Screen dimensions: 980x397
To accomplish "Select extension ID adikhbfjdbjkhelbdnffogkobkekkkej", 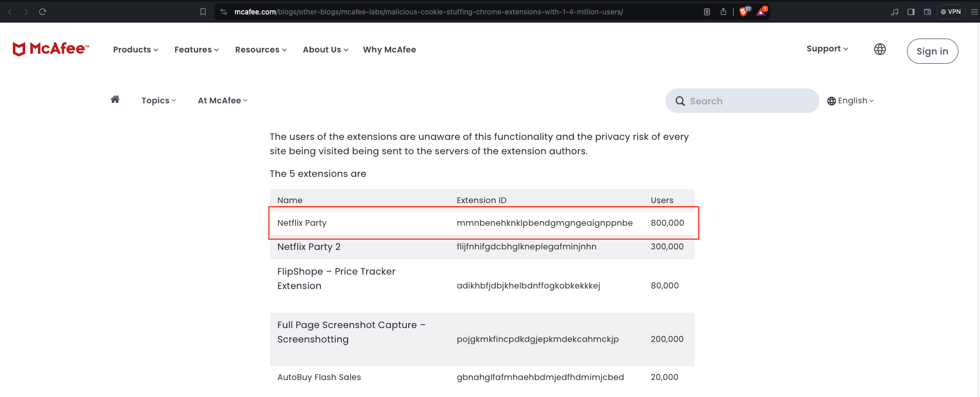I will (529, 286).
